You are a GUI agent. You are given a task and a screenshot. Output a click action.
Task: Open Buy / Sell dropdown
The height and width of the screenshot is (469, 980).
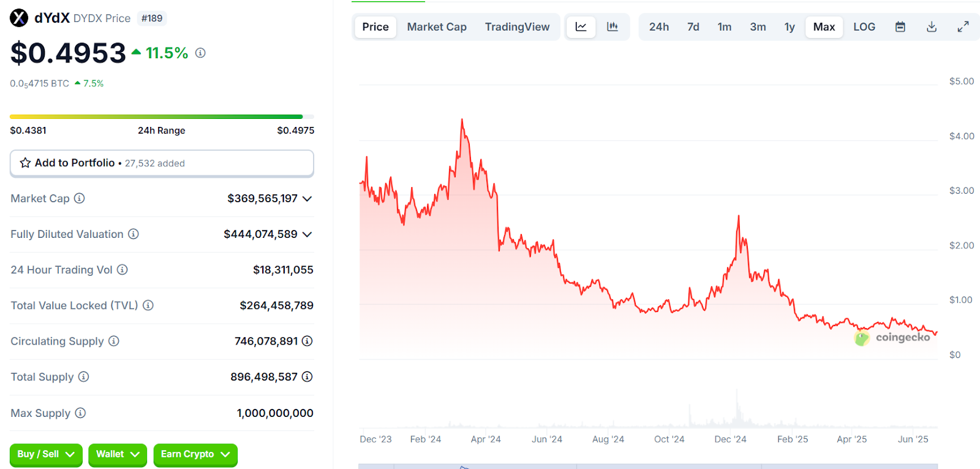point(46,454)
